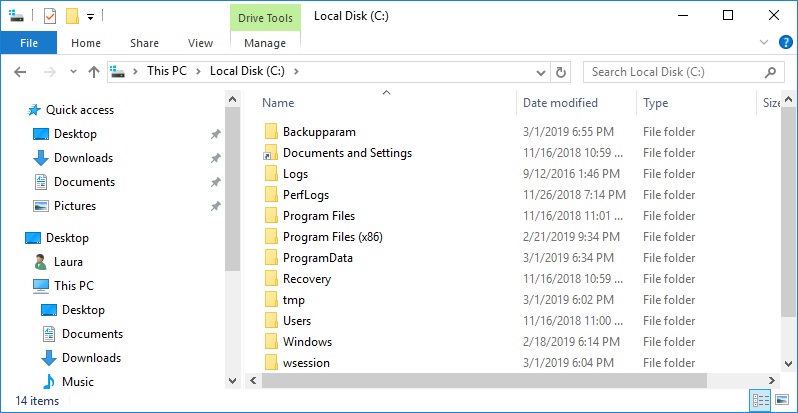Viewport: 798px width, 413px height.
Task: Click the horizontal scrollbar right arrow
Action: pyautogui.click(x=772, y=380)
